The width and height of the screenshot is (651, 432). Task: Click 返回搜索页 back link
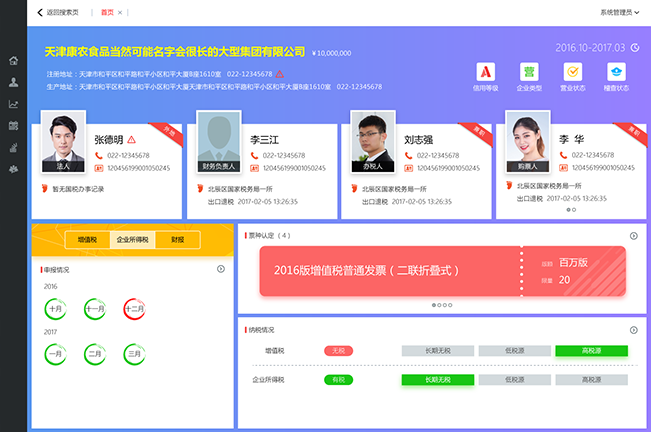point(58,12)
